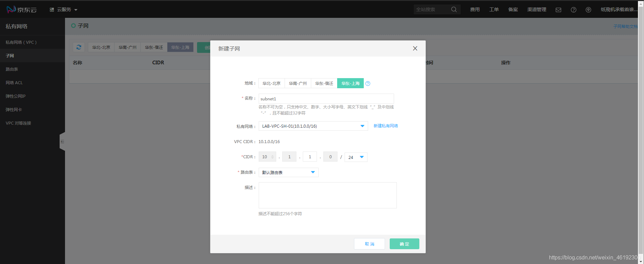The width and height of the screenshot is (644, 264).
Task: Open the 费用 billing menu
Action: [x=475, y=9]
